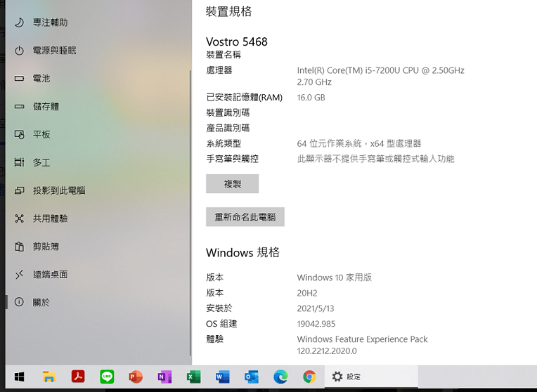This screenshot has height=392, width=537.
Task: Launch Google Chrome from the taskbar
Action: pyautogui.click(x=309, y=377)
